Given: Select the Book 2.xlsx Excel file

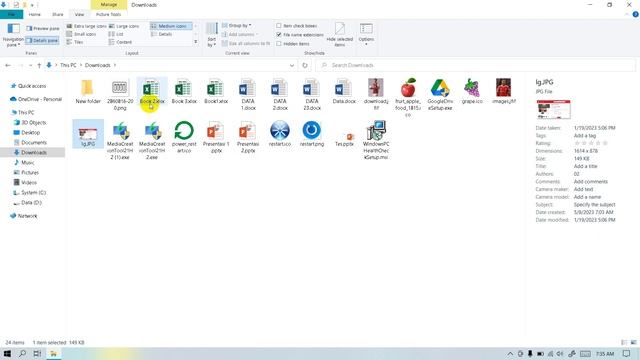Looking at the screenshot, I should pyautogui.click(x=152, y=91).
